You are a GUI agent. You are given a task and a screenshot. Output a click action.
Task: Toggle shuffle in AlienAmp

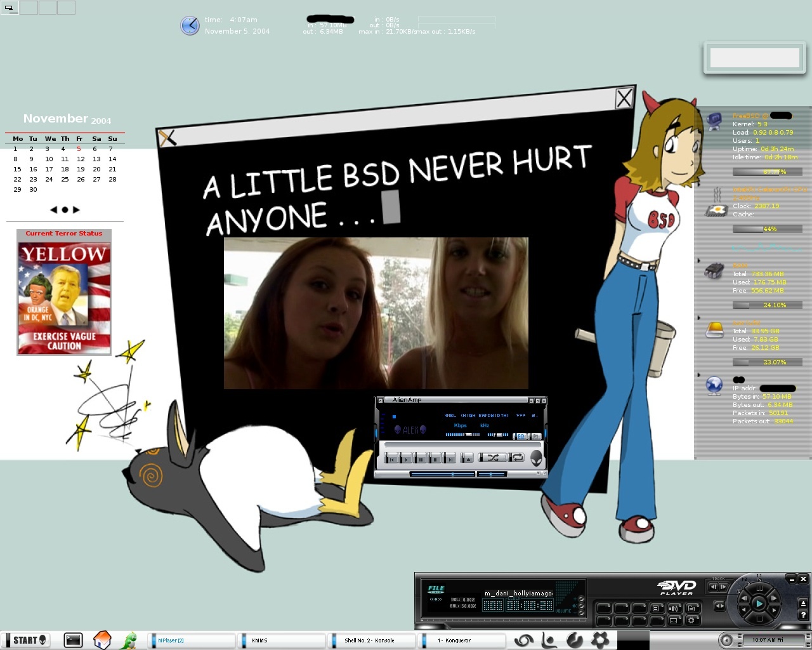(x=492, y=458)
